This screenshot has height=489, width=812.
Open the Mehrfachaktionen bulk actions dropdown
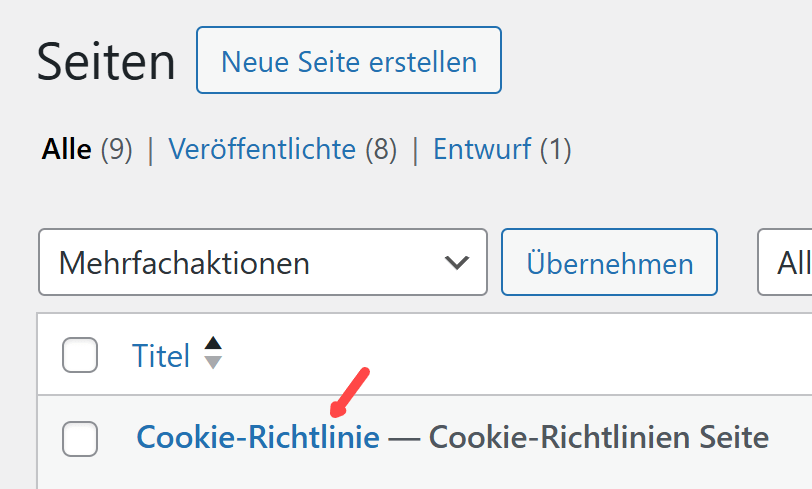pos(262,263)
